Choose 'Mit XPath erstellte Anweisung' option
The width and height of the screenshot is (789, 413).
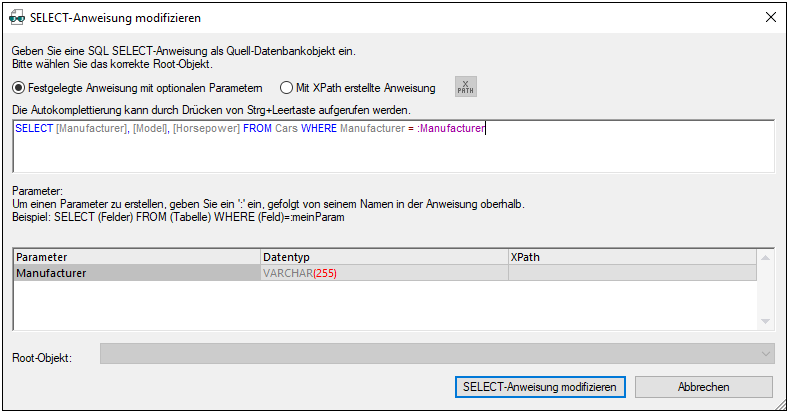coord(286,88)
